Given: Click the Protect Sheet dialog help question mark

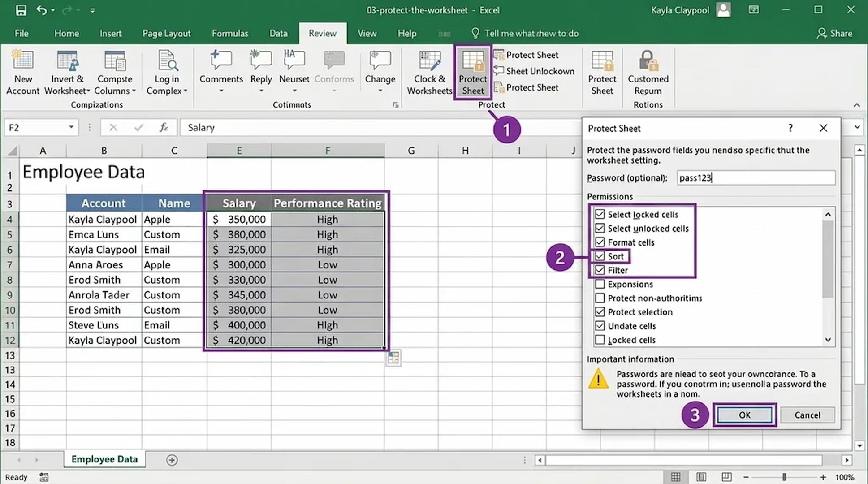Looking at the screenshot, I should (x=790, y=128).
